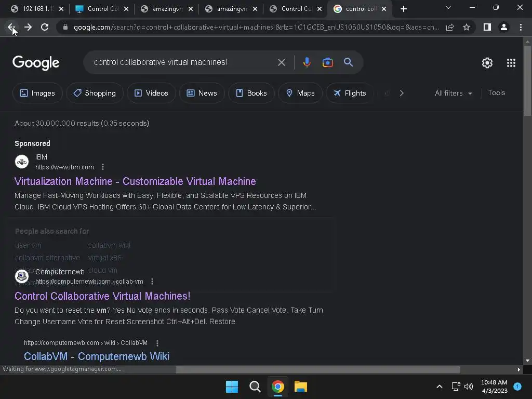
Task: Go back using the browser back arrow
Action: click(x=11, y=27)
